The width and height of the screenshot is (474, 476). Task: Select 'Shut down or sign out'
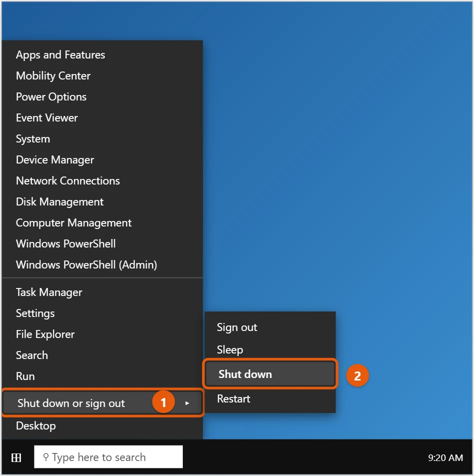point(102,403)
